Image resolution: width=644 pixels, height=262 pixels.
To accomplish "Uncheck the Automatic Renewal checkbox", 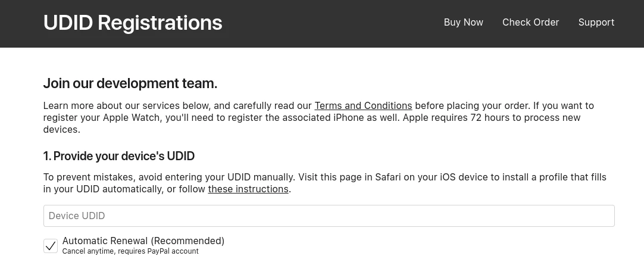I will [51, 245].
